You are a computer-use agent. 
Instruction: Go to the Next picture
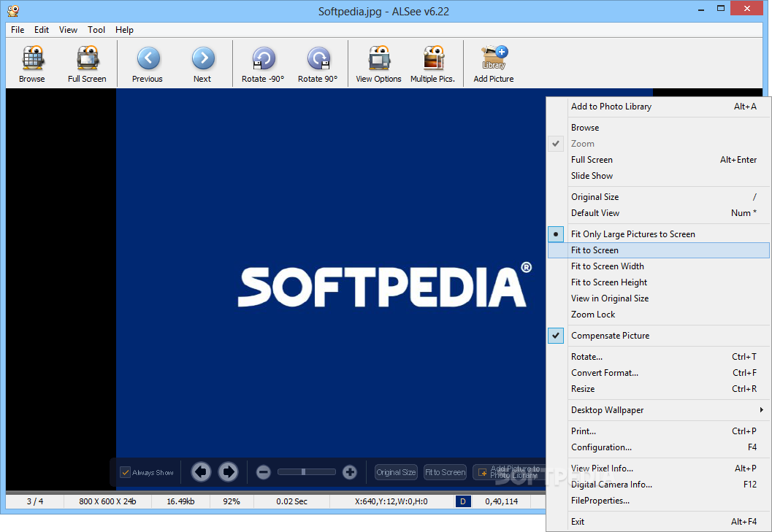[203, 64]
